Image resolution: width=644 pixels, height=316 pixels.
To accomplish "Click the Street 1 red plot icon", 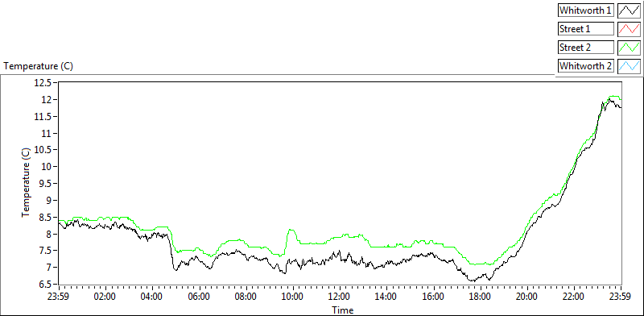I will tap(629, 29).
